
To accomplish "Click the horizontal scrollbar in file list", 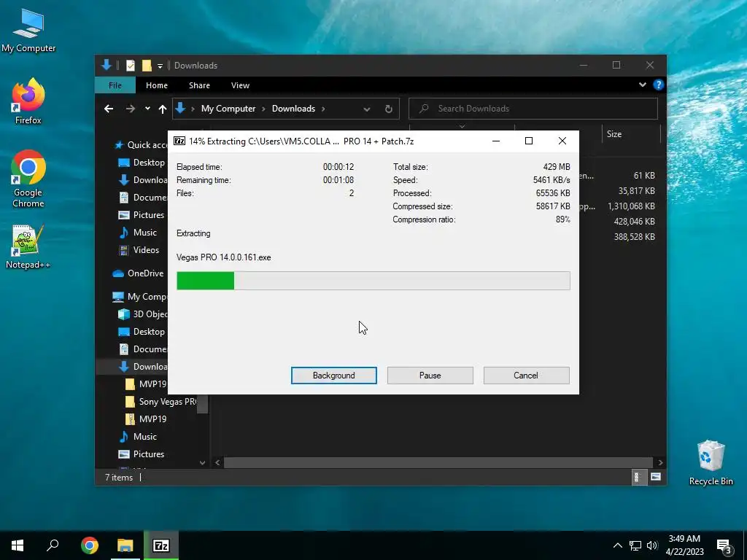I will click(438, 463).
